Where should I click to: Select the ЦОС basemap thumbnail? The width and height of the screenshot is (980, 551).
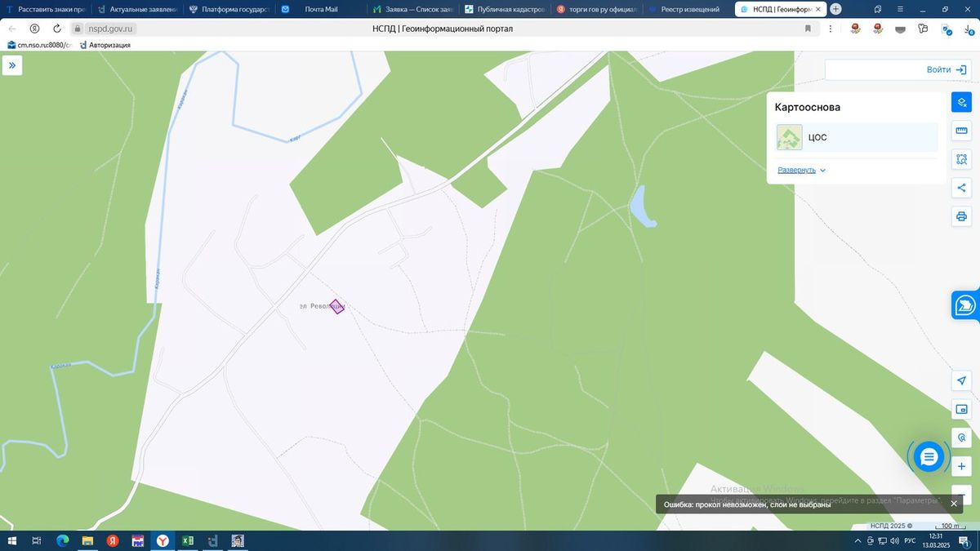coord(790,137)
